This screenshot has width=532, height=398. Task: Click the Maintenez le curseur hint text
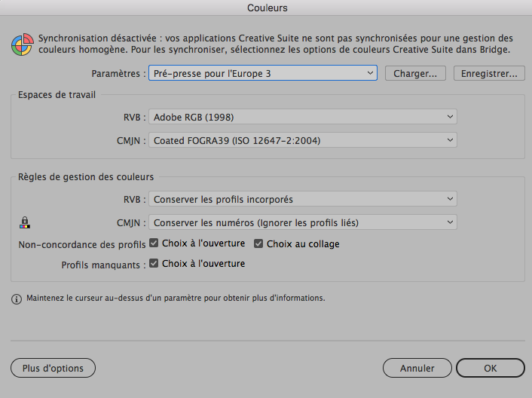(176, 298)
